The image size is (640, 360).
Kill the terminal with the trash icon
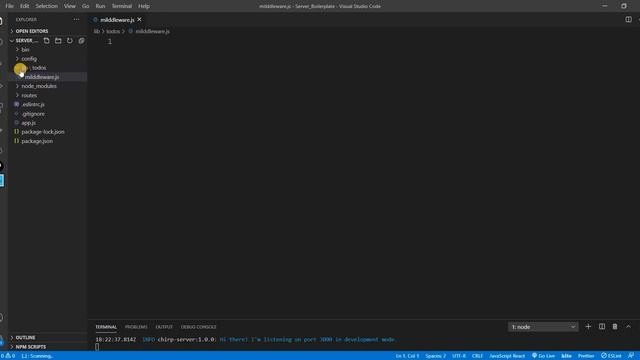coord(615,327)
